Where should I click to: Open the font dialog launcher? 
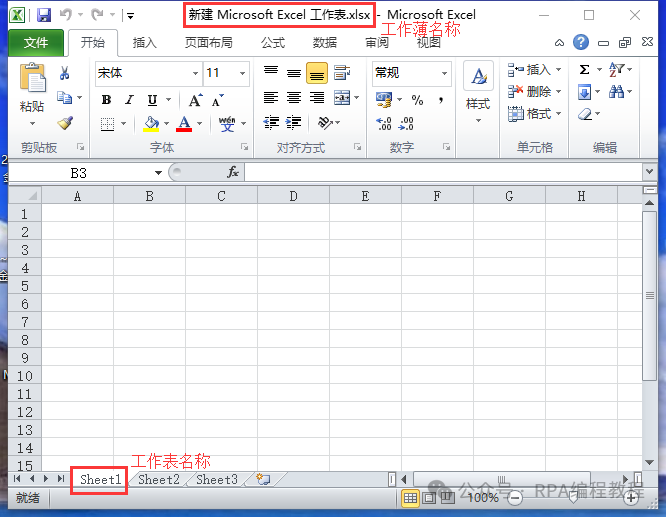[244, 147]
